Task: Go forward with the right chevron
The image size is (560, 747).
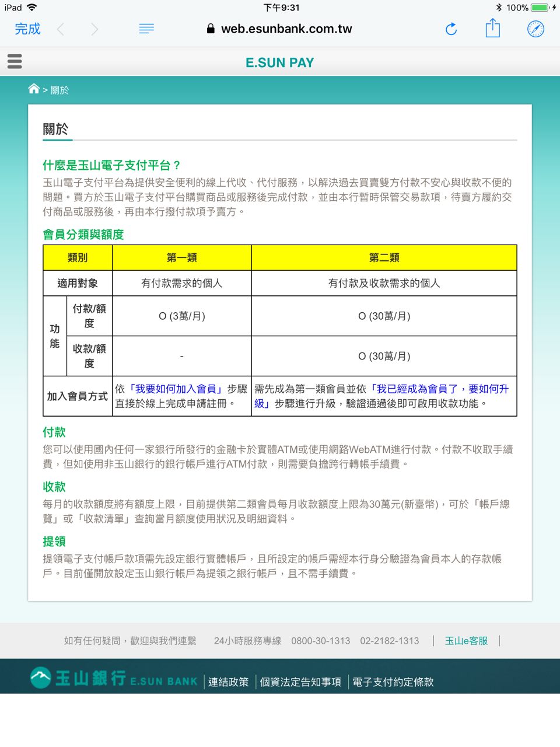Action: point(95,29)
